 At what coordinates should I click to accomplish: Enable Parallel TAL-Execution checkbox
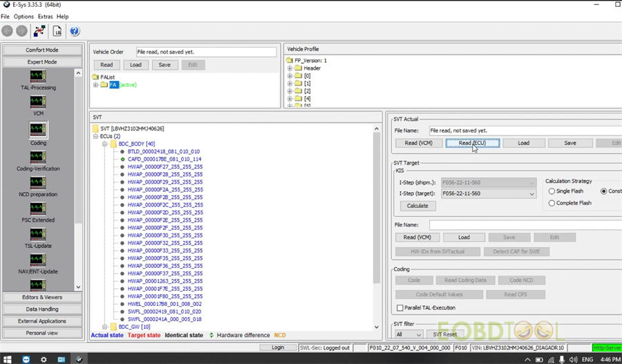coord(400,307)
